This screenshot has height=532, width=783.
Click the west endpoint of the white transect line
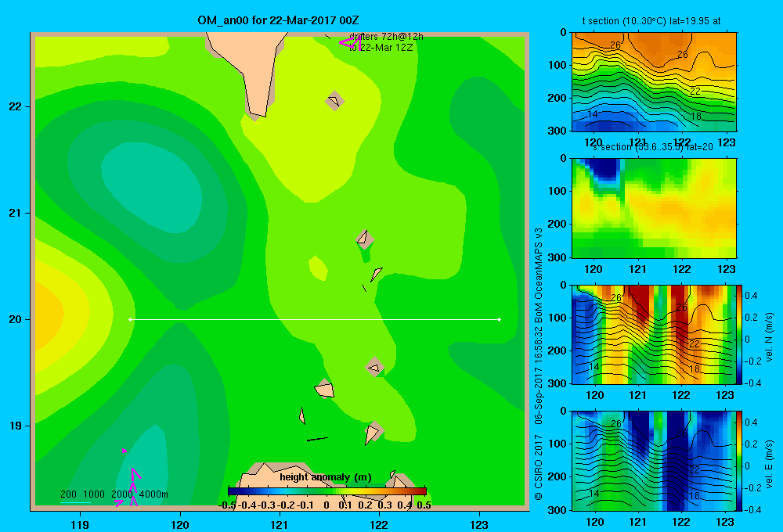(130, 319)
